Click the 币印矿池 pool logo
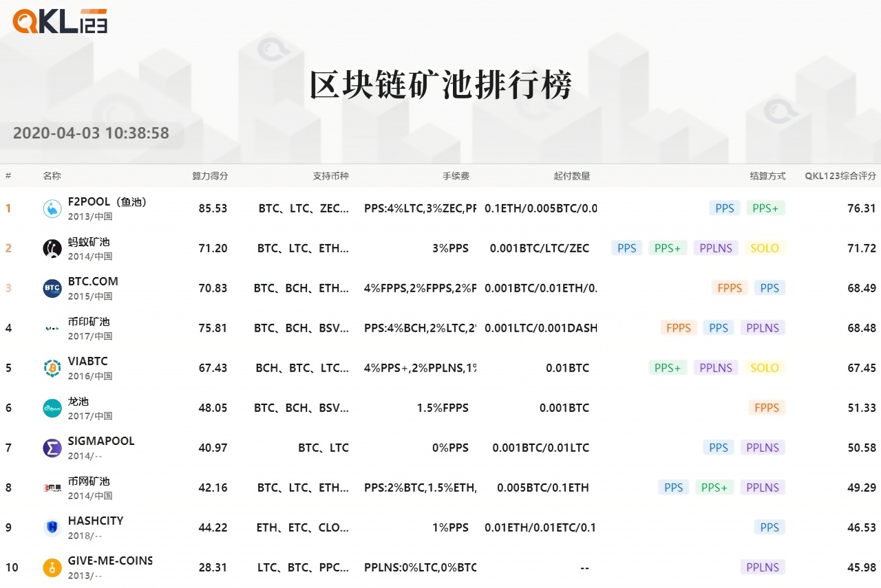 click(52, 328)
